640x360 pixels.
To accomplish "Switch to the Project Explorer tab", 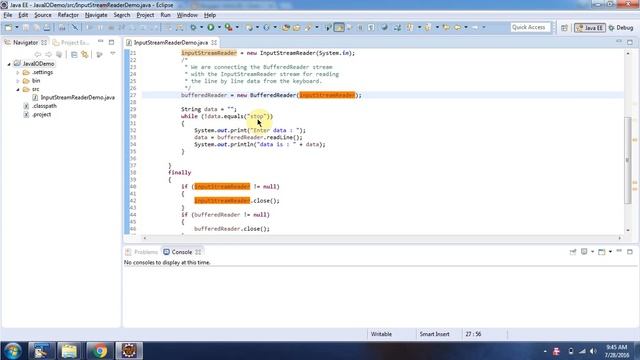I will coord(72,42).
